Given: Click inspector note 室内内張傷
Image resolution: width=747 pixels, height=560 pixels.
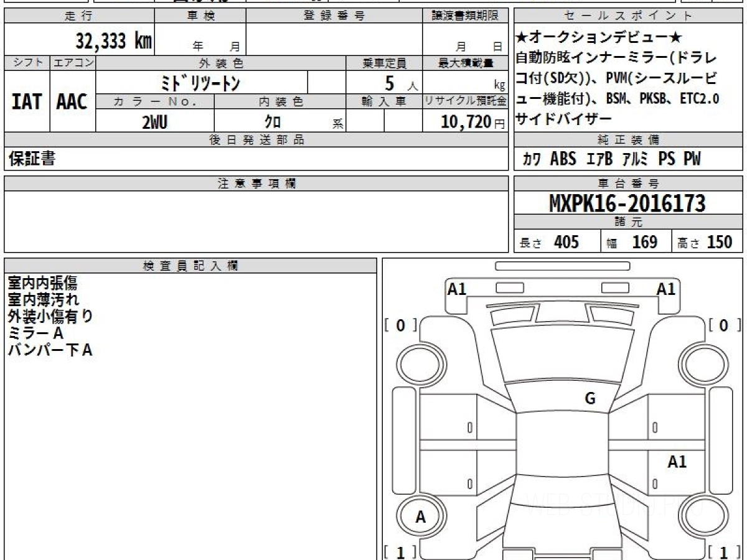Looking at the screenshot, I should tap(43, 284).
